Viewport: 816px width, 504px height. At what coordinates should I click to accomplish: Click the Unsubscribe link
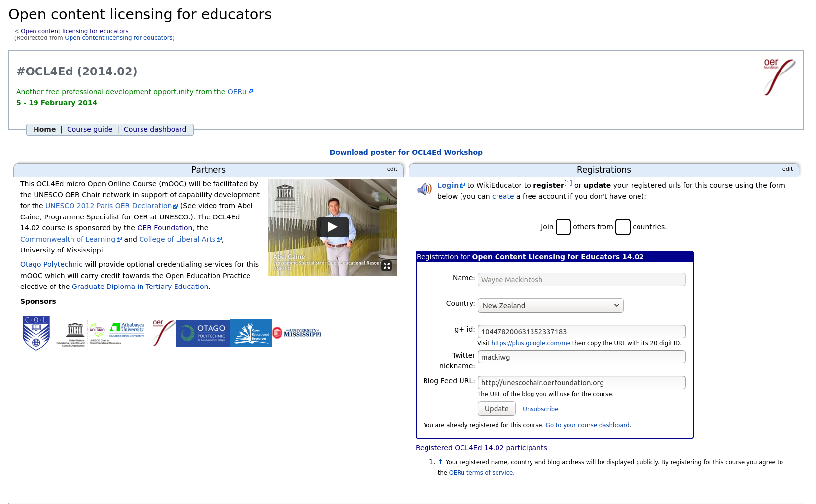(x=540, y=409)
